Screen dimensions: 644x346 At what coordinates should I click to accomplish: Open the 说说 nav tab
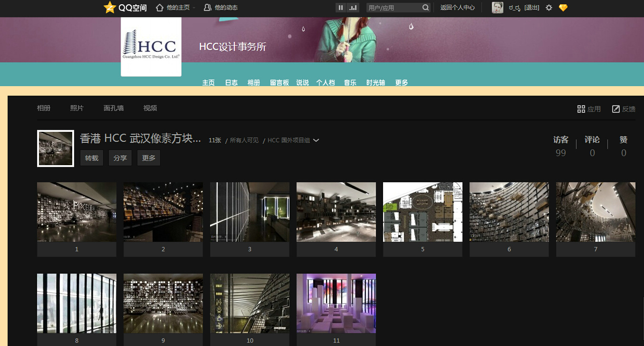coord(303,83)
